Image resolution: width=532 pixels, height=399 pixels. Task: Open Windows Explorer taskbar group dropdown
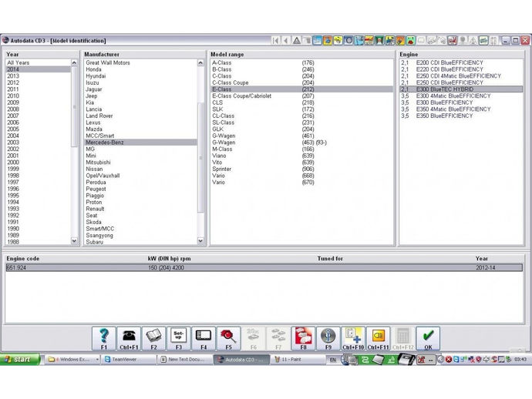pos(97,360)
